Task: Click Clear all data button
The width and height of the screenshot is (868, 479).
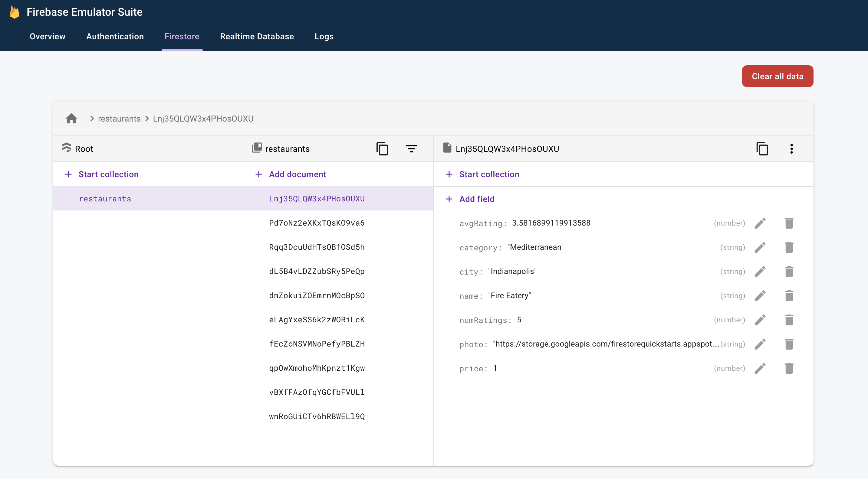Action: [x=777, y=76]
